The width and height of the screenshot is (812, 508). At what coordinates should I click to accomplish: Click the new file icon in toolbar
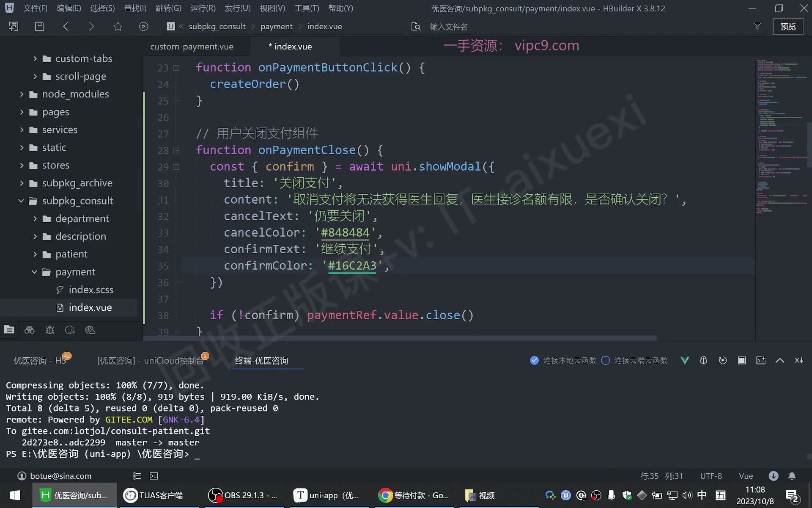coord(14,26)
